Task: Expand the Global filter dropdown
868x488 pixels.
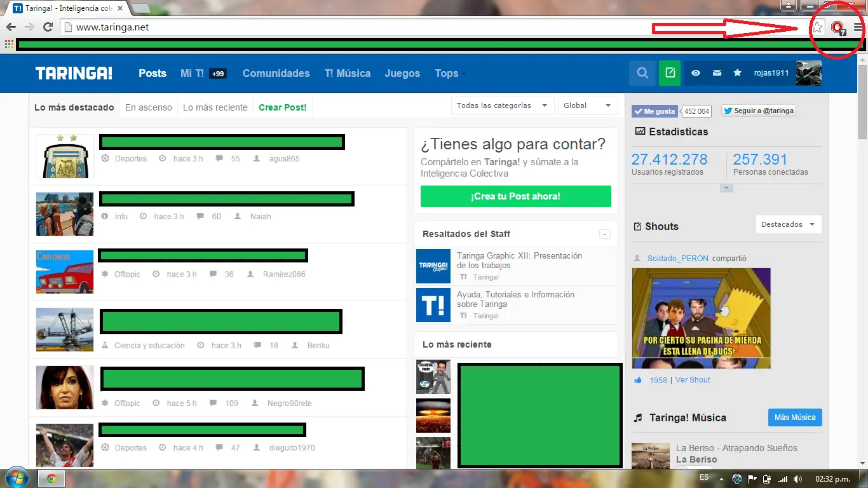Action: point(587,105)
